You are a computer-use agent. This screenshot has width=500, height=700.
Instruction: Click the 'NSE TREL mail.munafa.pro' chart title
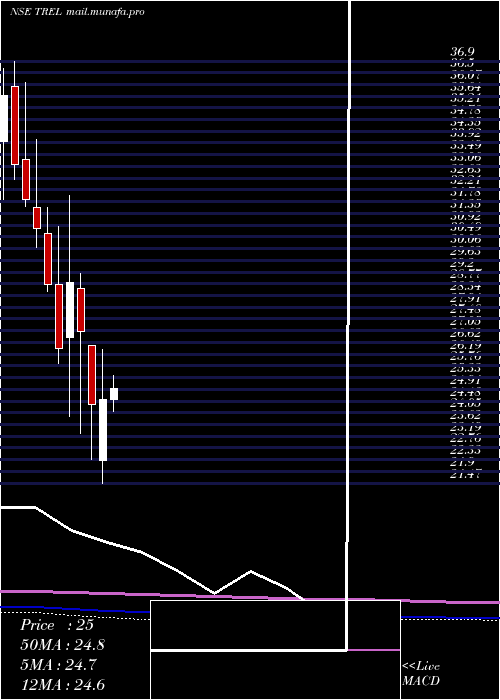[x=77, y=12]
